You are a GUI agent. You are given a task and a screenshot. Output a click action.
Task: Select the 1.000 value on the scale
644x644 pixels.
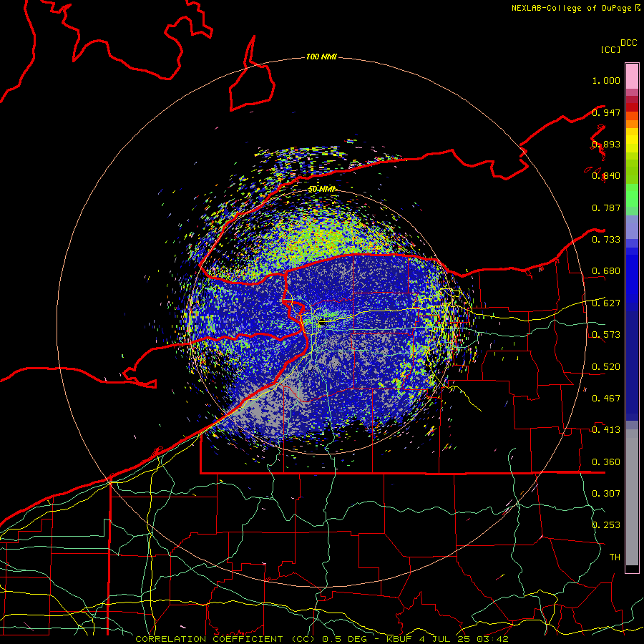pyautogui.click(x=606, y=80)
